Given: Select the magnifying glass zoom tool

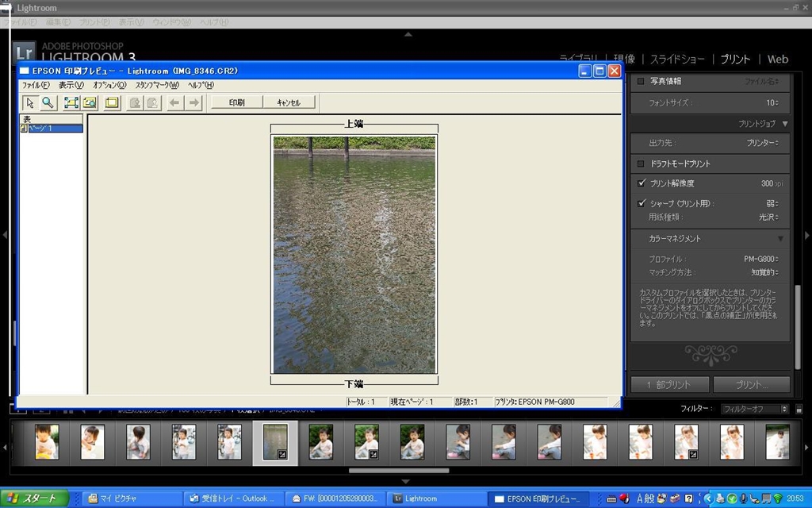Looking at the screenshot, I should point(48,102).
